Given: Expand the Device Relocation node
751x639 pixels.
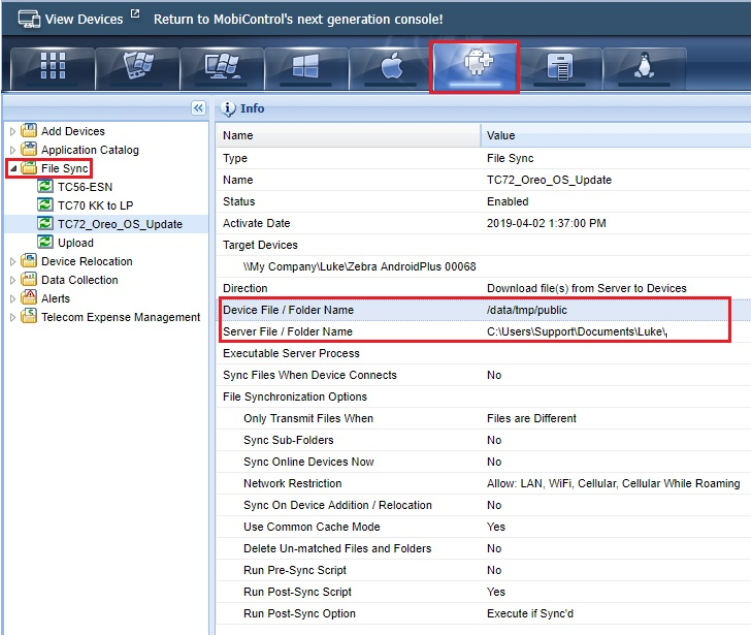Looking at the screenshot, I should [x=13, y=262].
